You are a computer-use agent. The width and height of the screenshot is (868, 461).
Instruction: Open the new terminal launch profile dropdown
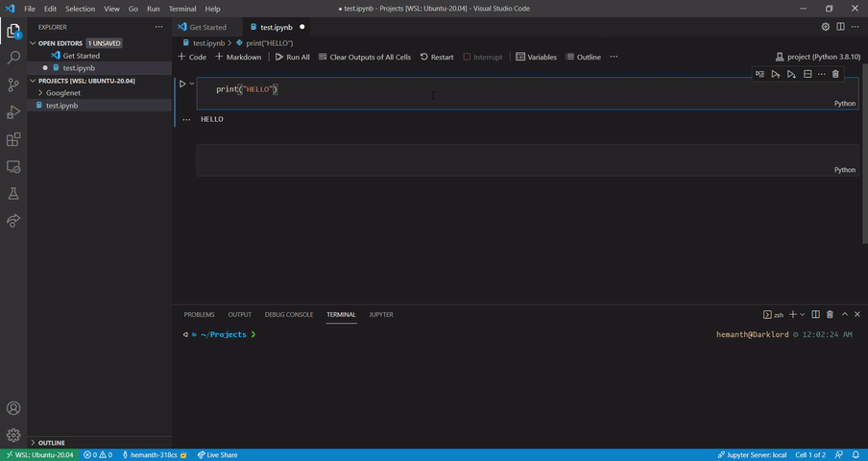pyautogui.click(x=802, y=314)
